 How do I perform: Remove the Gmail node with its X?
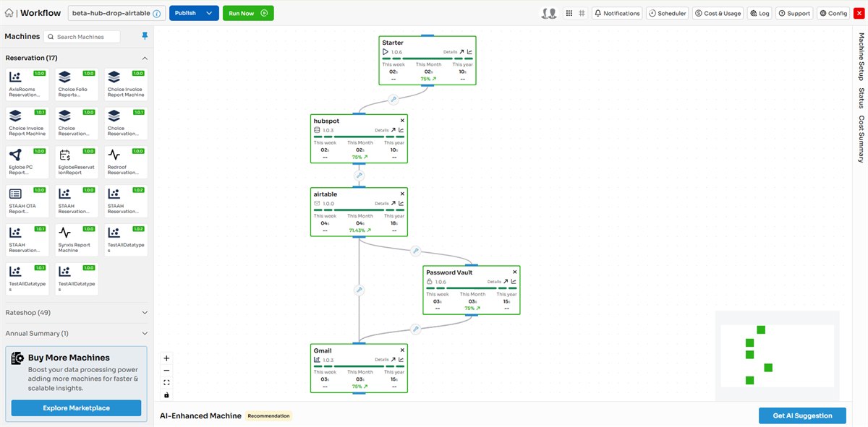(x=402, y=350)
